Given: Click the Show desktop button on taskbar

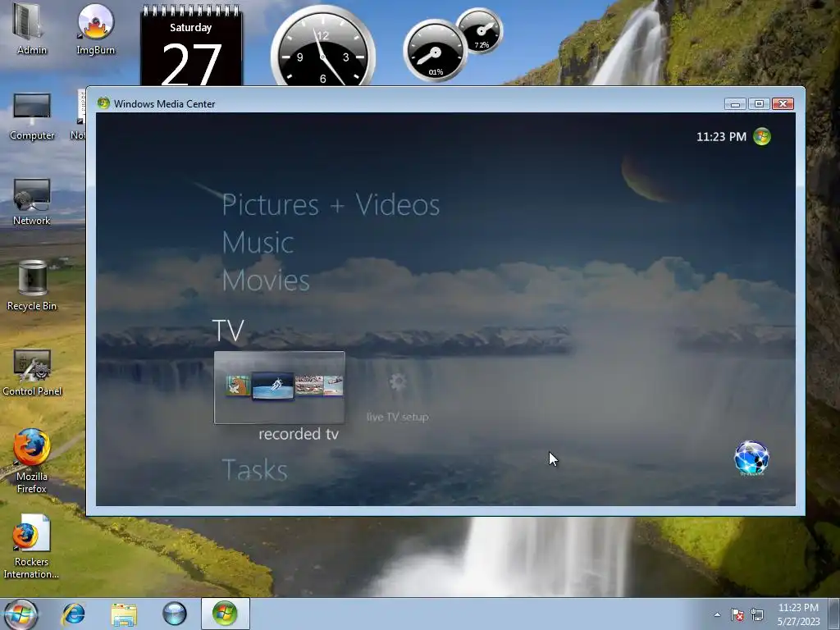Looking at the screenshot, I should [835, 614].
